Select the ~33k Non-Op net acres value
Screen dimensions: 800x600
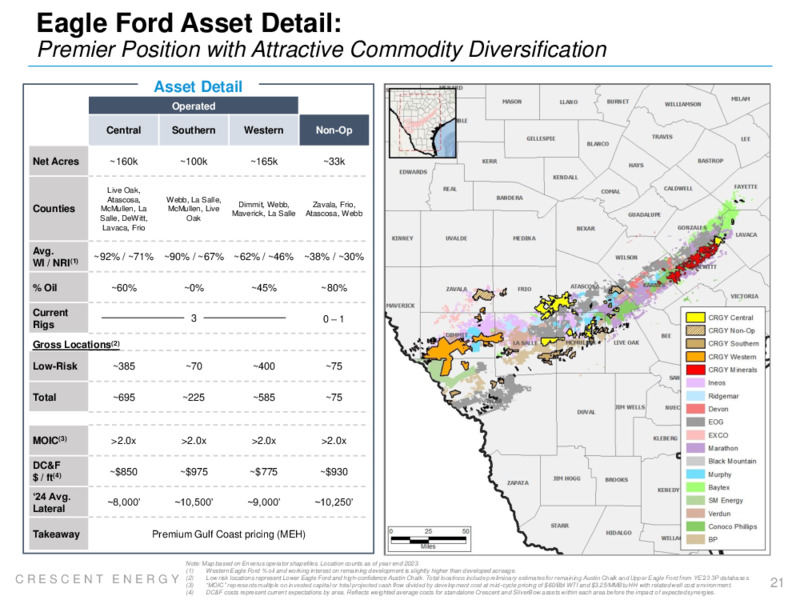(x=334, y=161)
